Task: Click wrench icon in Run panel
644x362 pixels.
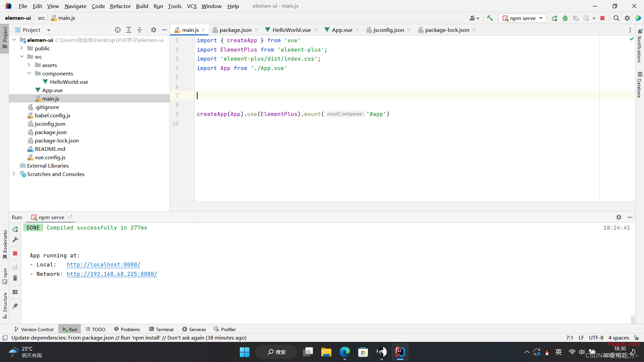Action: (x=15, y=240)
